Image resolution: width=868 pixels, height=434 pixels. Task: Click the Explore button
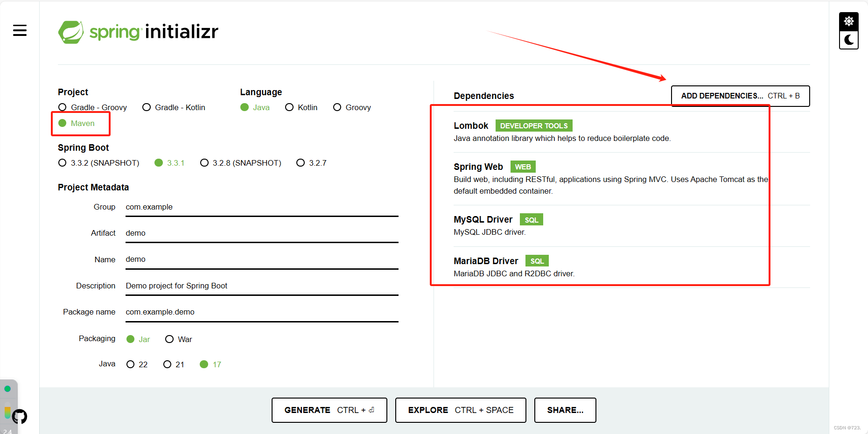point(461,410)
